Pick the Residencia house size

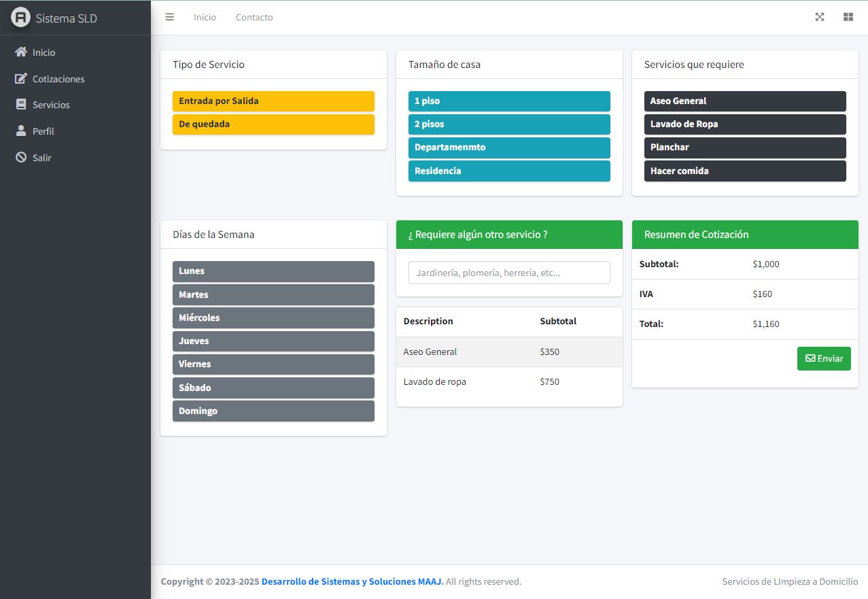pos(509,171)
